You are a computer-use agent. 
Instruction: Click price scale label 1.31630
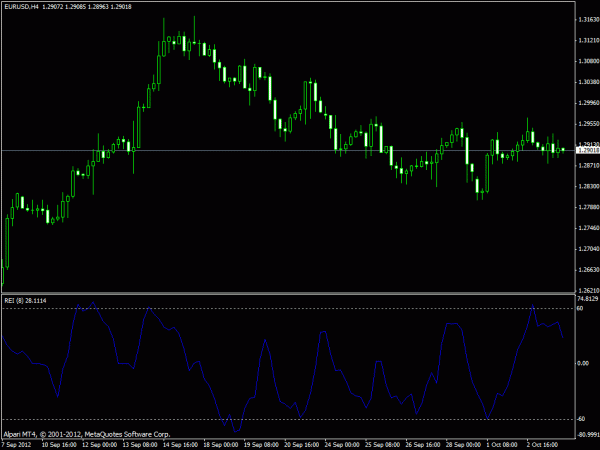coord(589,19)
